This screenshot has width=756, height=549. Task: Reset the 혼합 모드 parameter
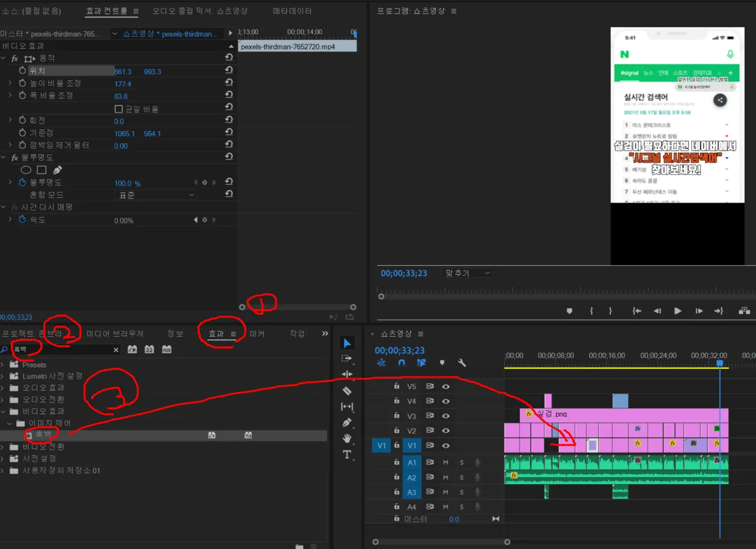click(x=229, y=194)
